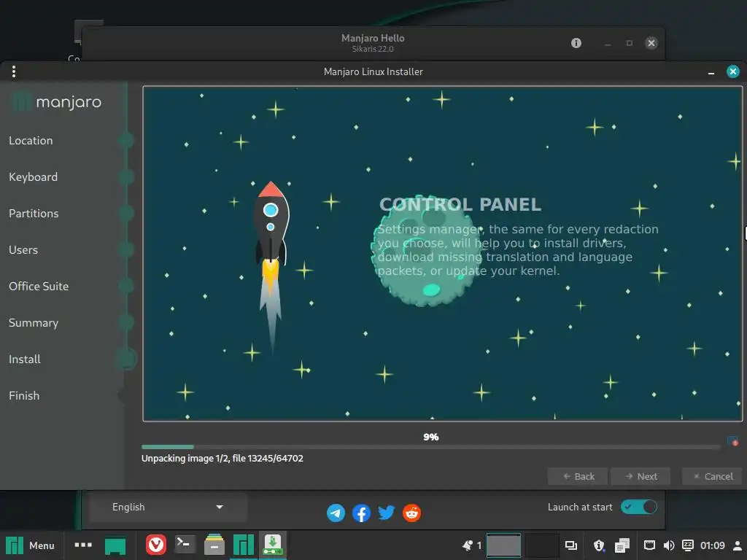Image resolution: width=747 pixels, height=560 pixels.
Task: Launch the Vivaldi browser from the taskbar
Action: pos(156,545)
